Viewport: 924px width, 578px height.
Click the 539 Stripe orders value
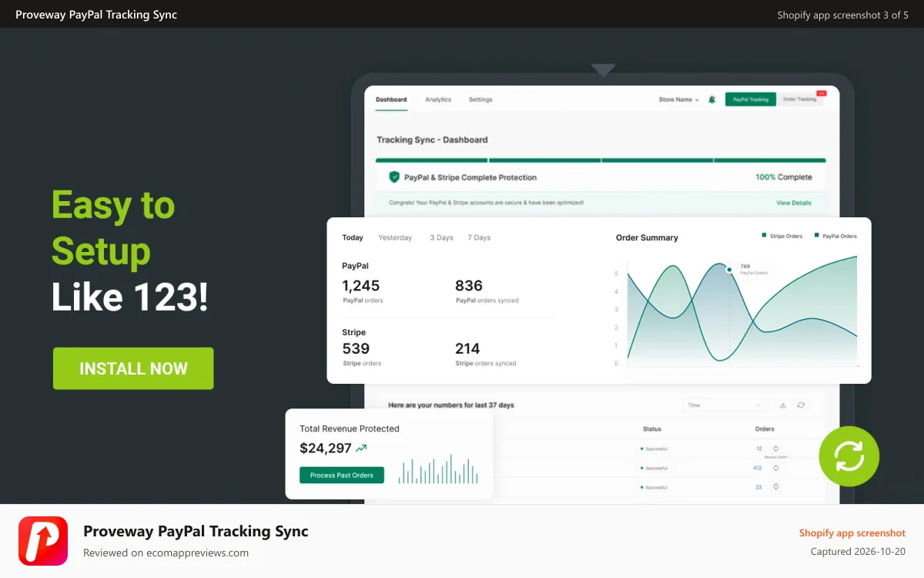[356, 348]
